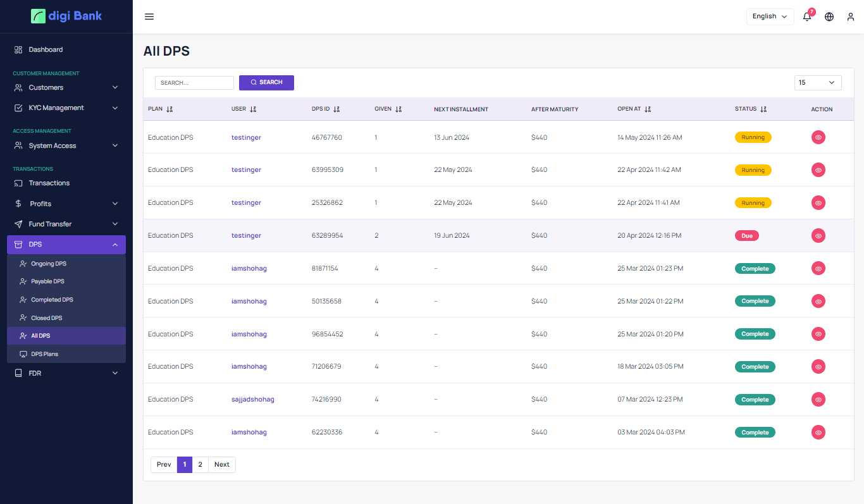Click the digi Bank logo
The width and height of the screenshot is (864, 504).
click(66, 16)
